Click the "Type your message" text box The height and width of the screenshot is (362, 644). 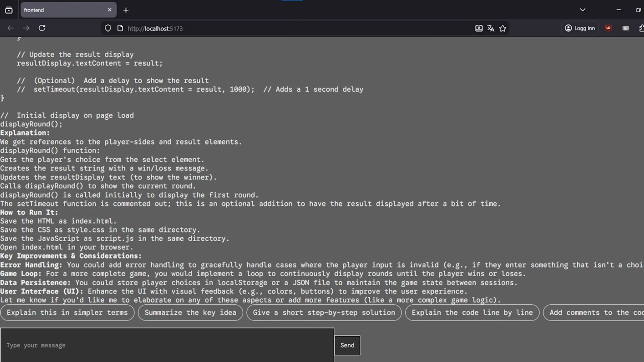[x=167, y=345]
